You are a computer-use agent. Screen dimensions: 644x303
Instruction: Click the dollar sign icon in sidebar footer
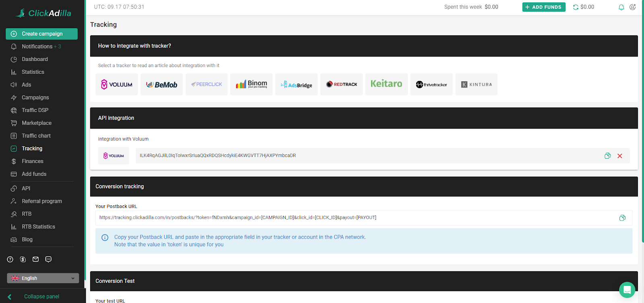(x=23, y=260)
